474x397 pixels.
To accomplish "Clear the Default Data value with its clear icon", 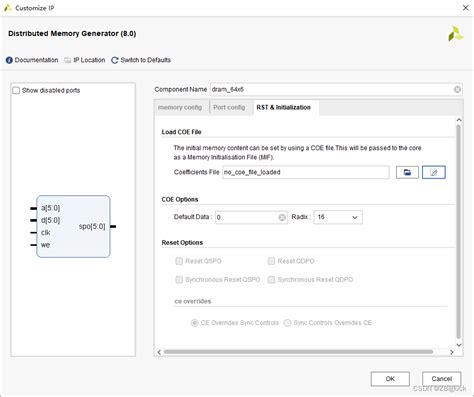I will pyautogui.click(x=282, y=217).
